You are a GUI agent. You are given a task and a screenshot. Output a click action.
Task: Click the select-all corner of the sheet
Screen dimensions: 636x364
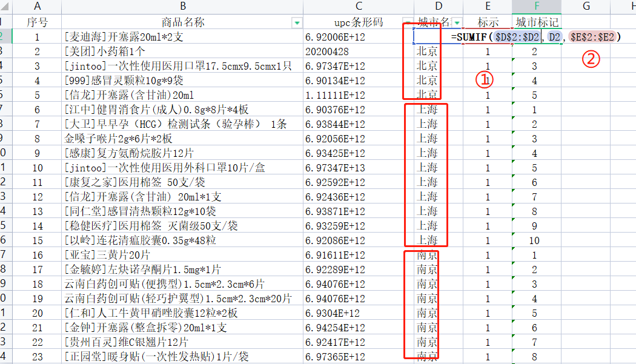pyautogui.click(x=5, y=6)
